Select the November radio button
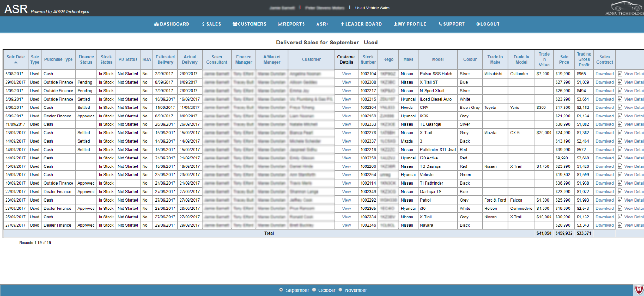Viewport: 644px width, 296px height. tap(340, 290)
